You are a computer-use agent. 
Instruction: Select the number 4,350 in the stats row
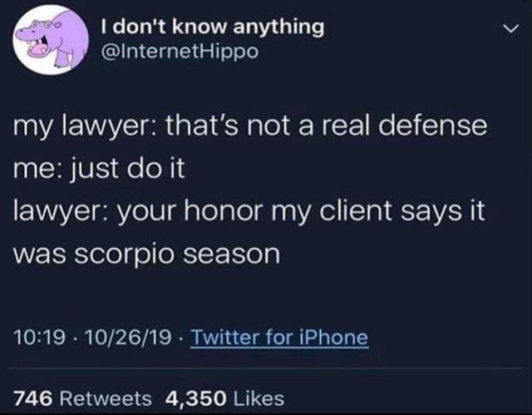(196, 399)
